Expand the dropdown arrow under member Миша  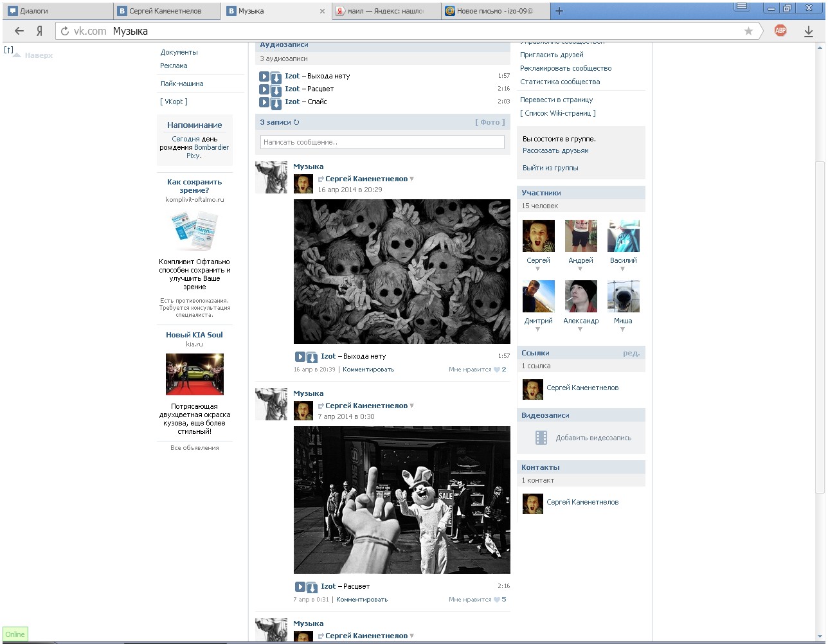[x=623, y=330]
